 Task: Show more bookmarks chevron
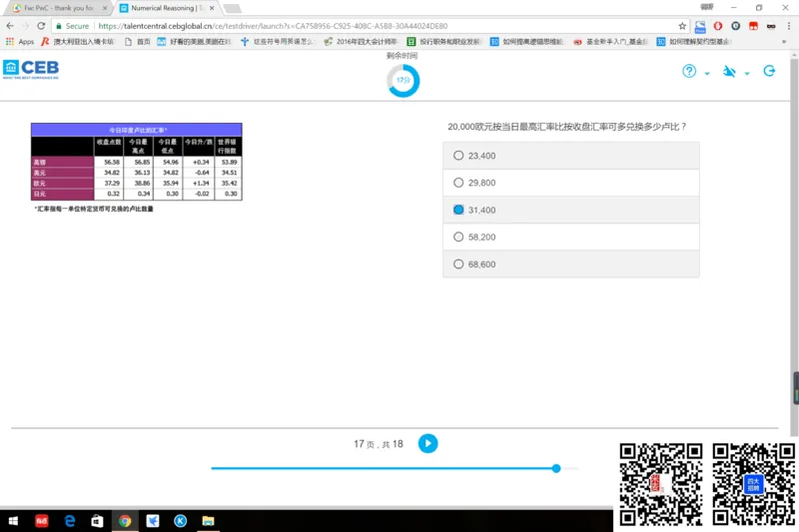click(x=784, y=42)
